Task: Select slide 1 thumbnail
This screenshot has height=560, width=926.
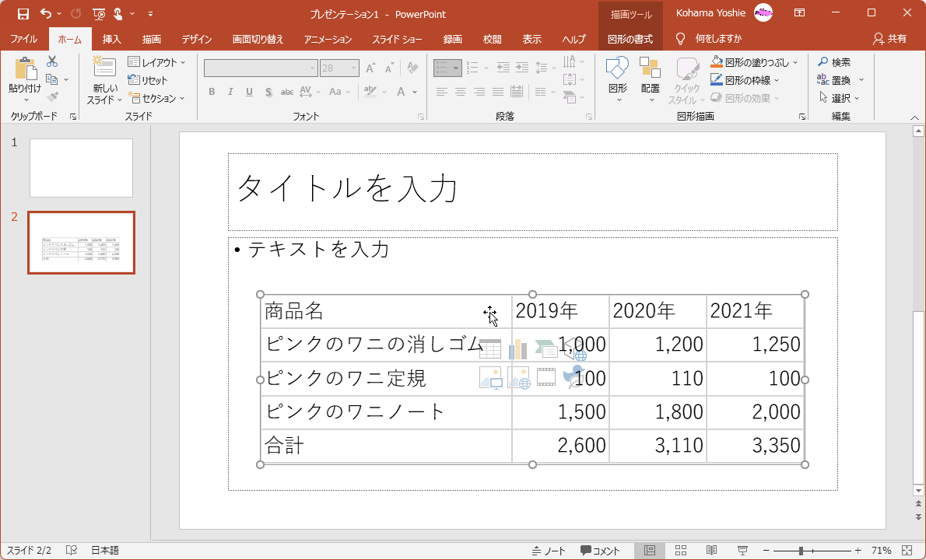Action: pos(82,168)
